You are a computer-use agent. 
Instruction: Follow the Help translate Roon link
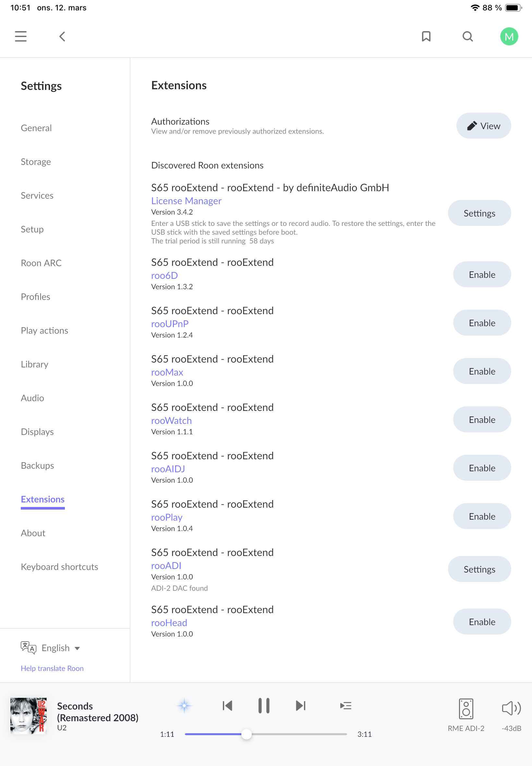click(x=52, y=668)
